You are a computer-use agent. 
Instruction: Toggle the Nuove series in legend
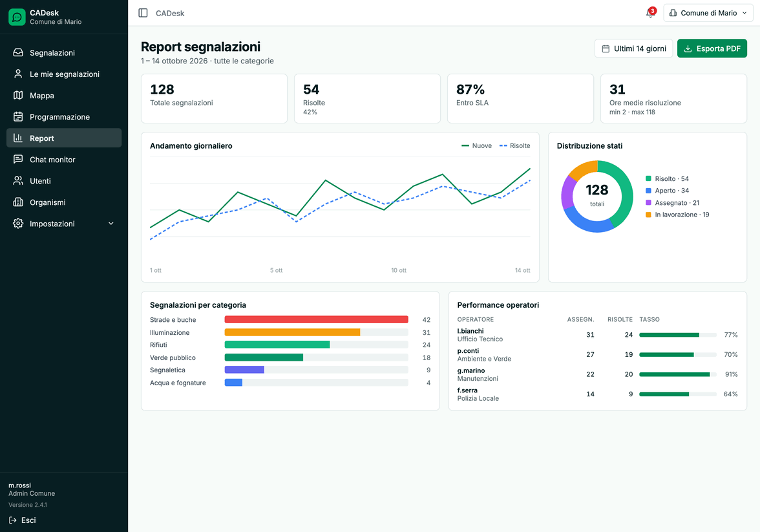click(476, 145)
